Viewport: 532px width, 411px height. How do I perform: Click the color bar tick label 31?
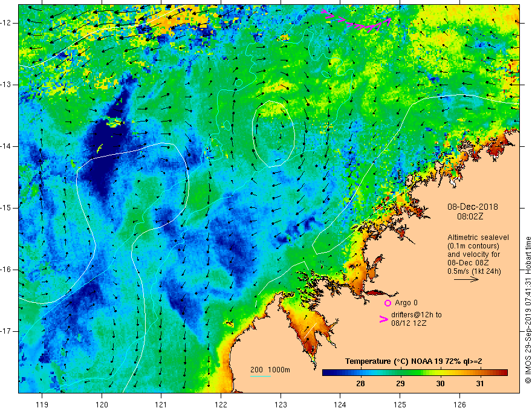(x=480, y=384)
